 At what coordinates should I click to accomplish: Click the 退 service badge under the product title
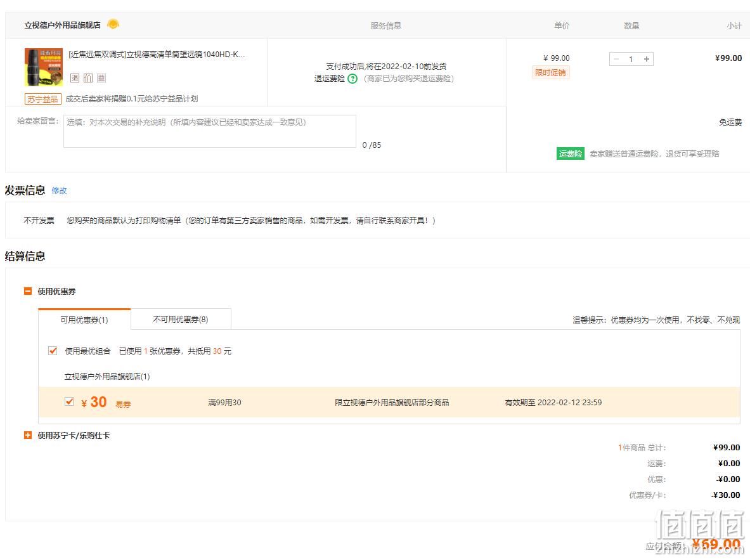tap(75, 78)
